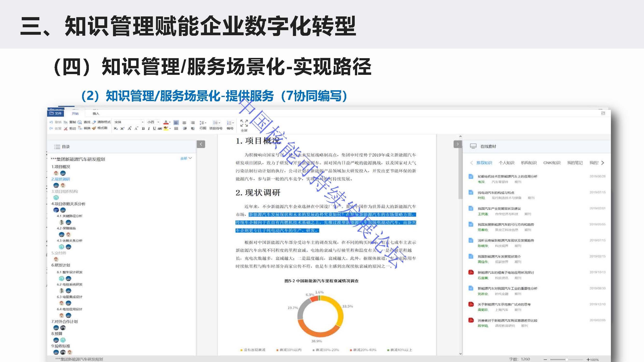Click the 格式刷 format painter icon
The width and height of the screenshot is (644, 362).
pyautogui.click(x=94, y=128)
